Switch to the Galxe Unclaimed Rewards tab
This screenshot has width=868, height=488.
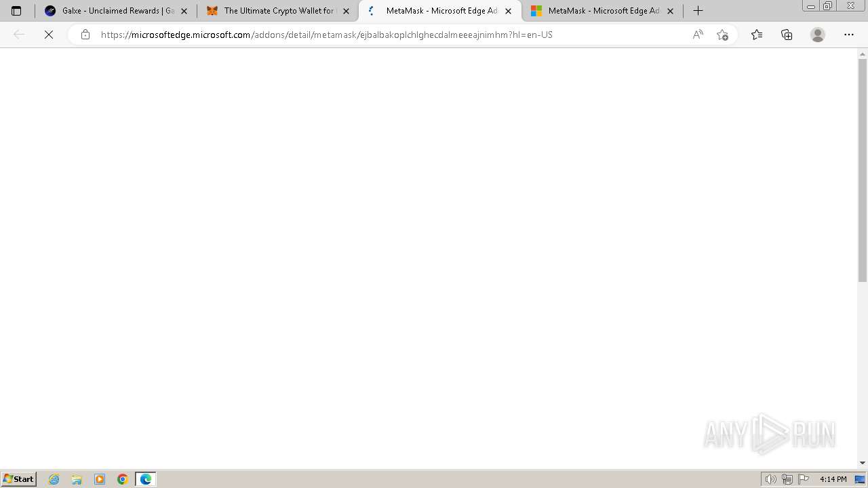pyautogui.click(x=116, y=11)
